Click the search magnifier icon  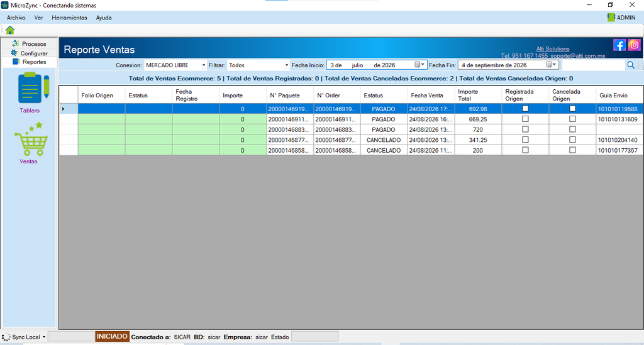pos(631,65)
